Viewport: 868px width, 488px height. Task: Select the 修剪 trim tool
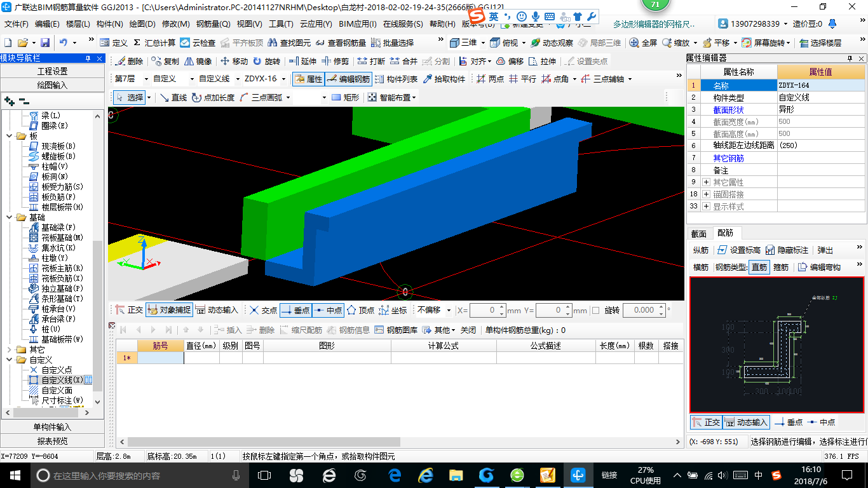tap(335, 61)
